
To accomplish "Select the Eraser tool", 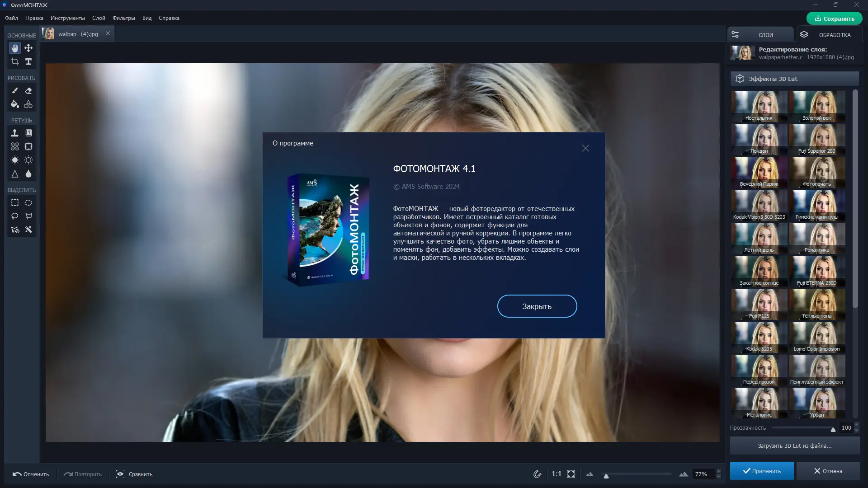I will [28, 91].
